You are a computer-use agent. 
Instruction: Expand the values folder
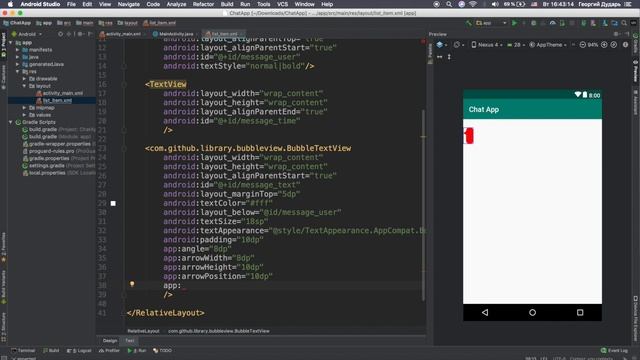pyautogui.click(x=24, y=115)
